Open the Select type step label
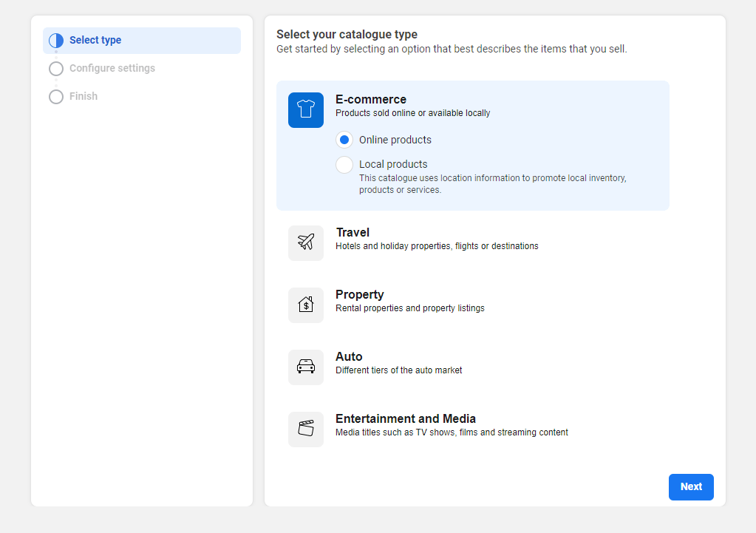The image size is (756, 533). coord(95,41)
